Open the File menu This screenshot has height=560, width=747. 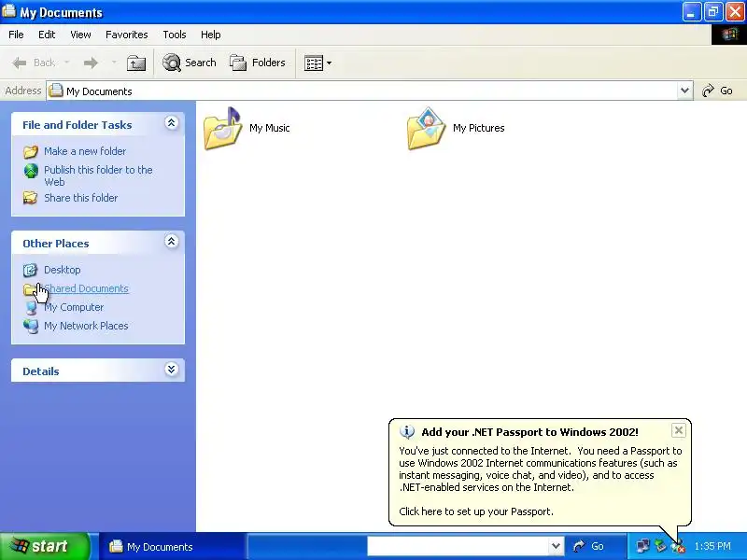(x=16, y=35)
